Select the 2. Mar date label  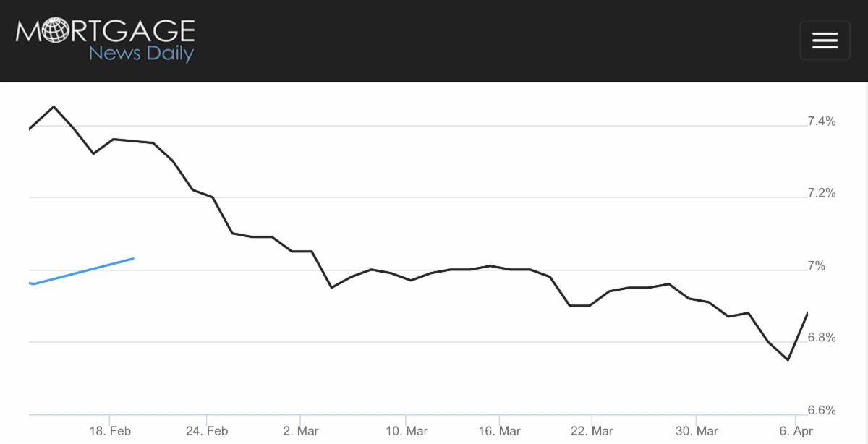(300, 432)
